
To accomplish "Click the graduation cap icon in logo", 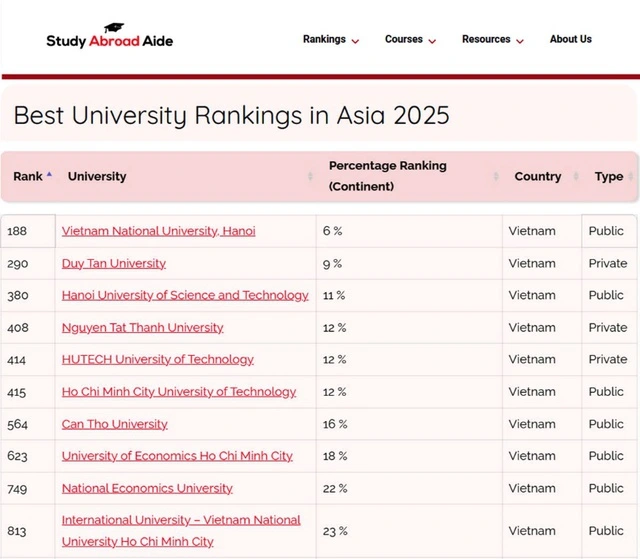I will [114, 28].
